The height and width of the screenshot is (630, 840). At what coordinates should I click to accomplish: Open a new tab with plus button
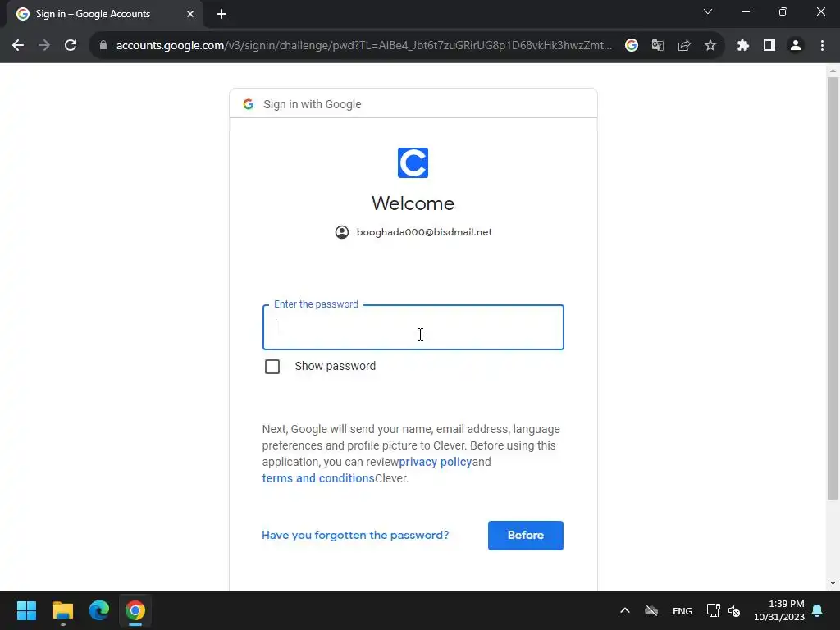[221, 14]
